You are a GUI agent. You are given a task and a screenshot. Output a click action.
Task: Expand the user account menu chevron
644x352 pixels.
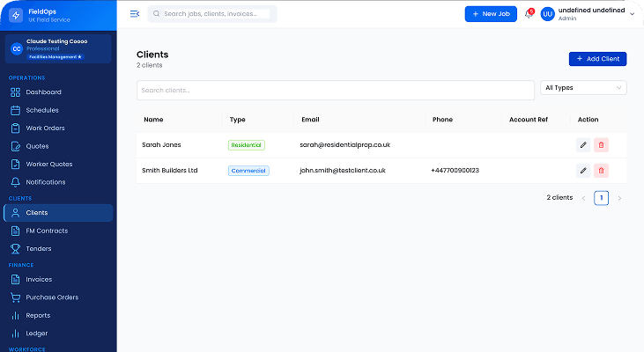point(632,14)
